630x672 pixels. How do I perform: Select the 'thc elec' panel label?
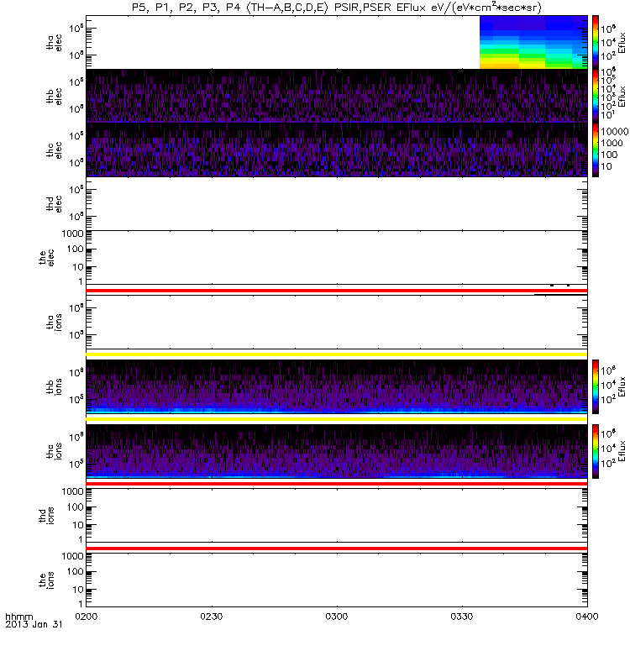point(54,150)
